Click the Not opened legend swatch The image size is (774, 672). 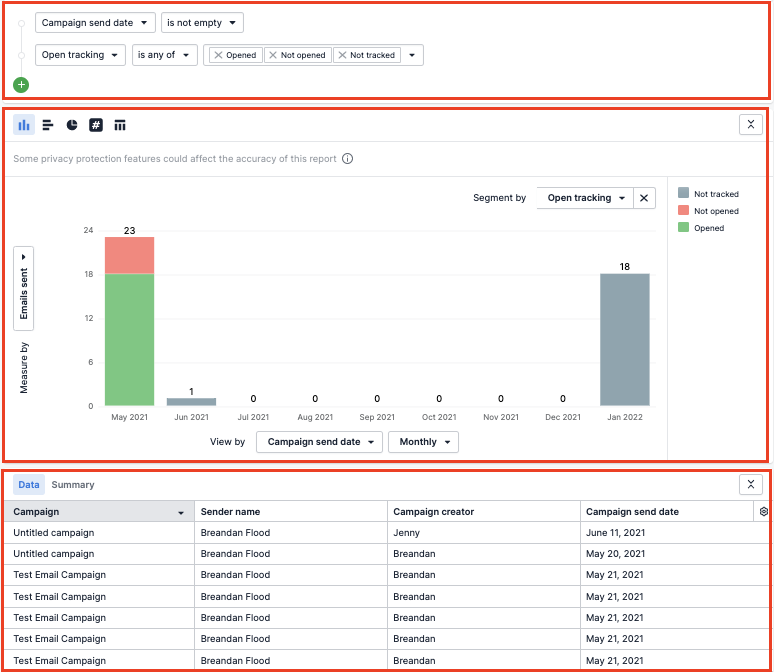tap(683, 211)
